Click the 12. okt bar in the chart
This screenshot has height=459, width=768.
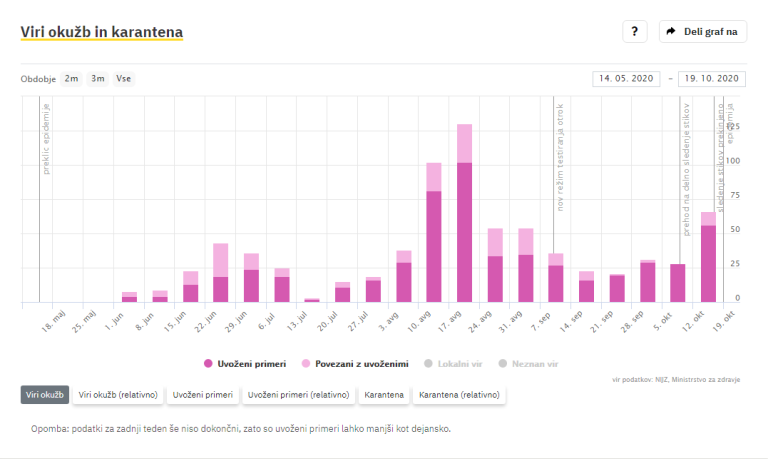point(708,260)
